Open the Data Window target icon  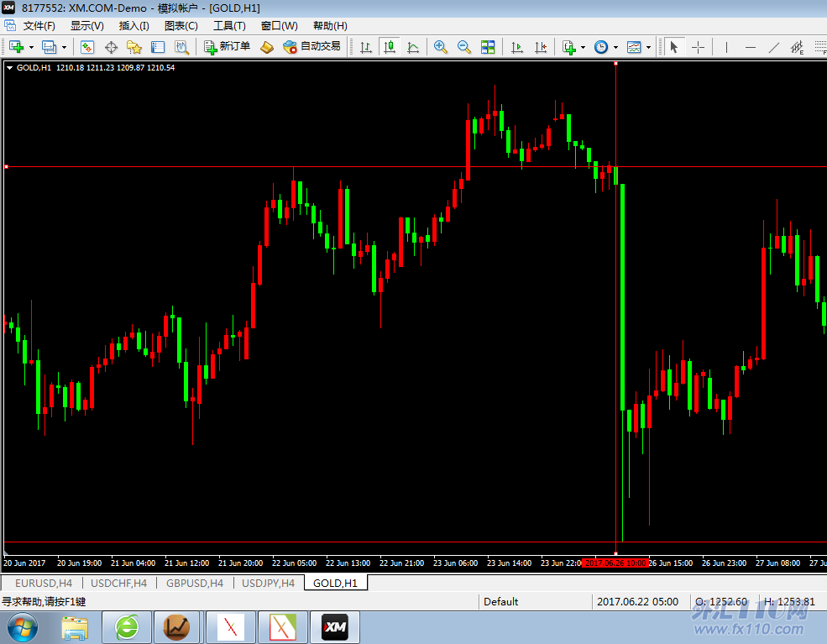pos(111,47)
